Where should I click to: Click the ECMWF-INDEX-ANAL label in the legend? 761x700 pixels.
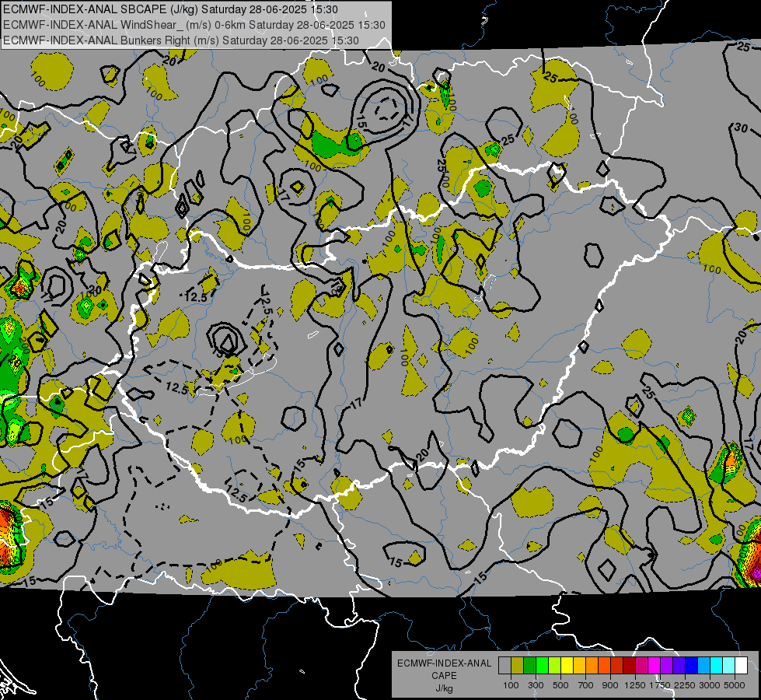click(444, 663)
